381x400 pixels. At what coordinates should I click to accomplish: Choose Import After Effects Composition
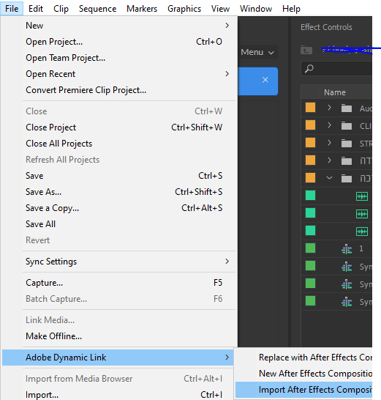[x=304, y=389]
